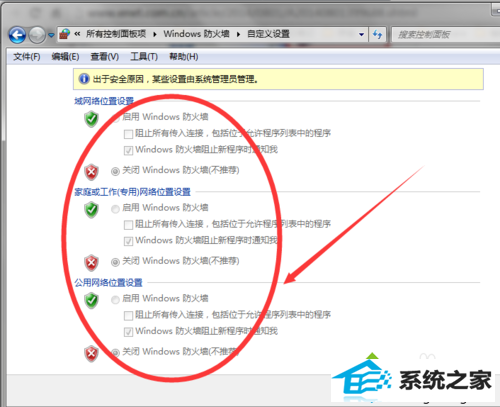
Task: Open the recent pages dropdown beside Forward
Action: pos(51,35)
